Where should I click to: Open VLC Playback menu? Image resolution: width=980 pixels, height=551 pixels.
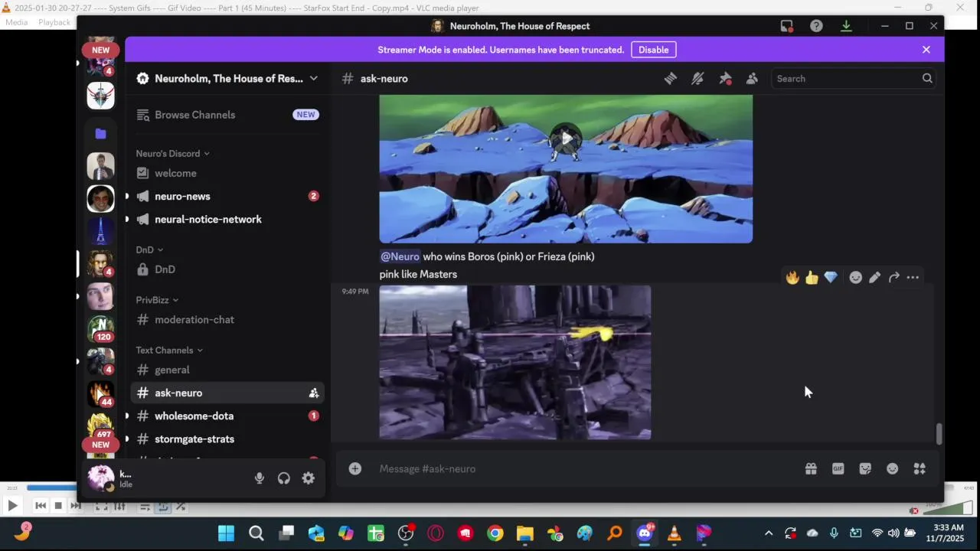tap(54, 22)
